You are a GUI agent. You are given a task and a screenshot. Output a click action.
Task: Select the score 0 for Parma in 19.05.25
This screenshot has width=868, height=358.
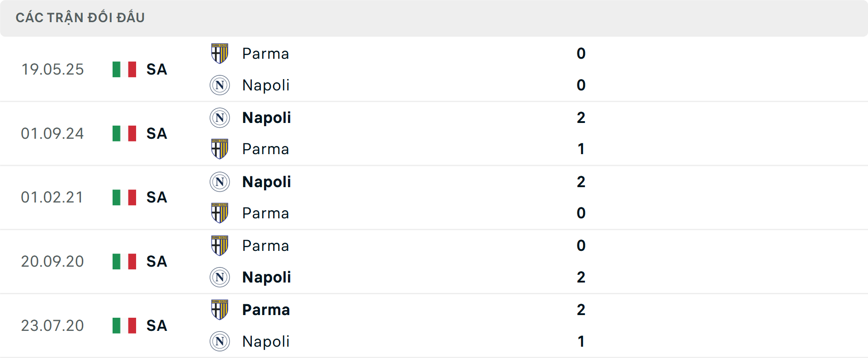click(582, 53)
